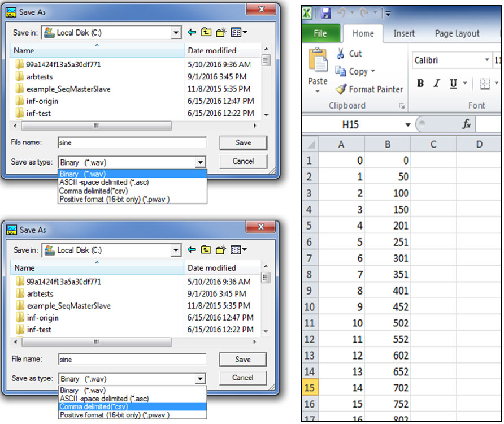Screen dimensions: 504x424
Task: Open the green File tab
Action: point(320,33)
